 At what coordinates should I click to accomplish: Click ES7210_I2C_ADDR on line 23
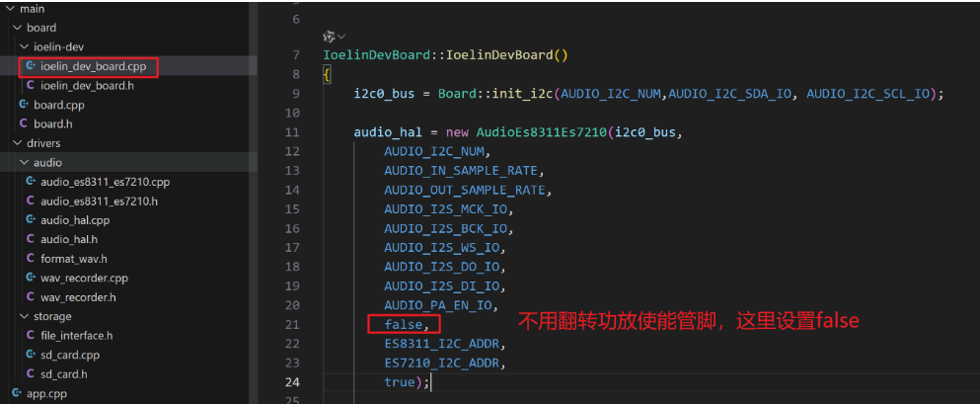click(x=442, y=363)
